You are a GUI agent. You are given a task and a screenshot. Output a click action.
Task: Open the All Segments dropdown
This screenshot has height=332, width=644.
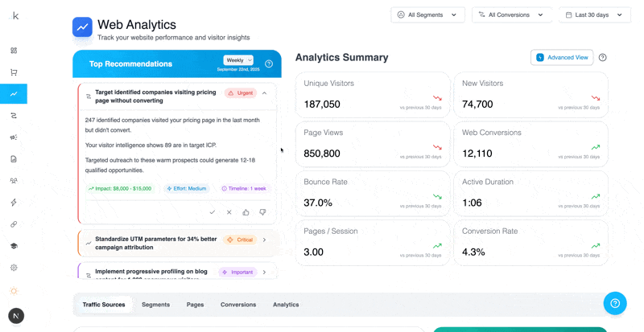click(x=427, y=15)
